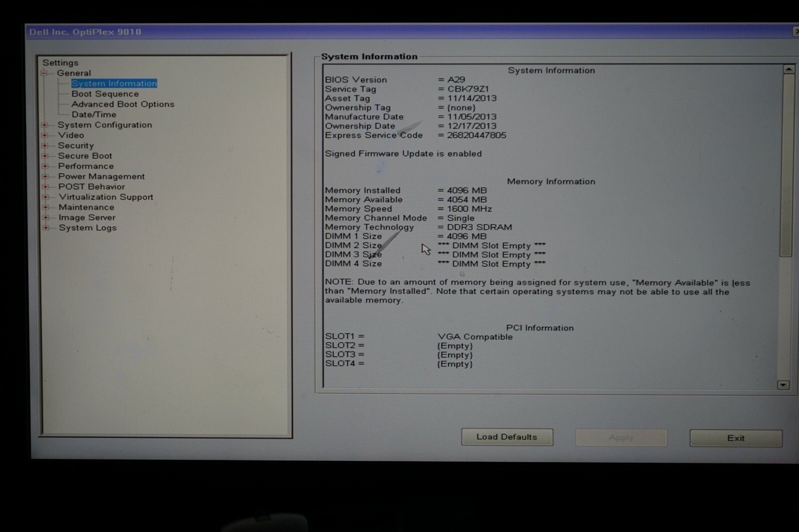Screen dimensions: 799x532
Task: Expand the System Configuration node
Action: 45,125
